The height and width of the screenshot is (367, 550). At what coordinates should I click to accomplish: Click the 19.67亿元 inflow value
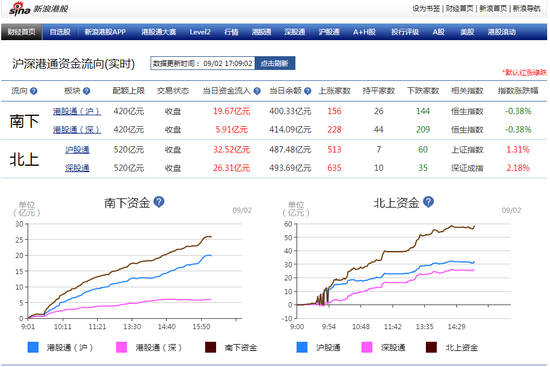click(x=232, y=111)
